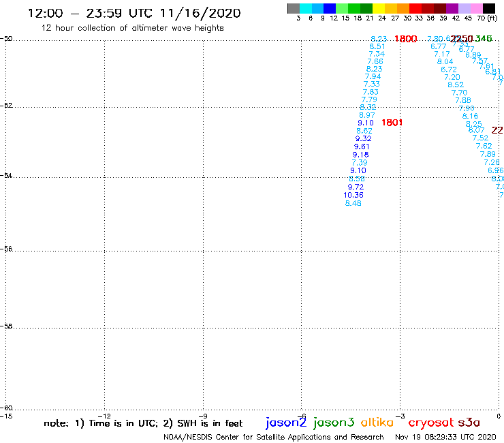Viewport: 504px width, 443px height.
Task: Click the 7.52 wave height value
Action: pyautogui.click(x=480, y=138)
